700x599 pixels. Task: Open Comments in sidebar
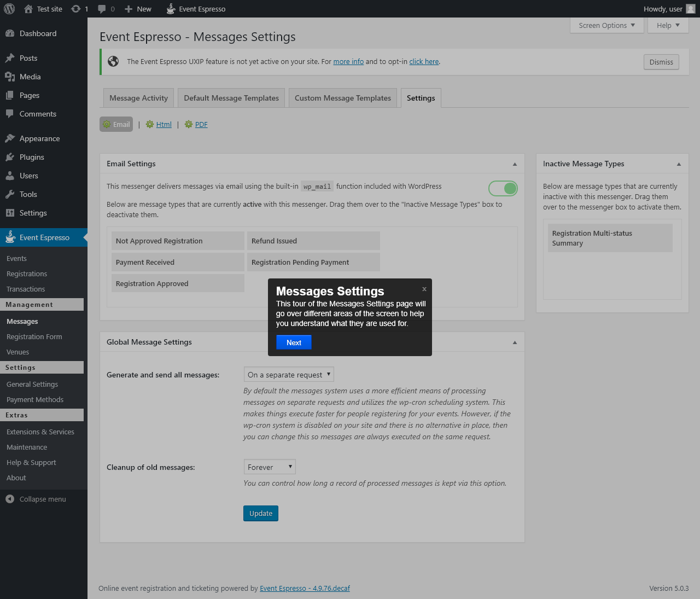(44, 114)
